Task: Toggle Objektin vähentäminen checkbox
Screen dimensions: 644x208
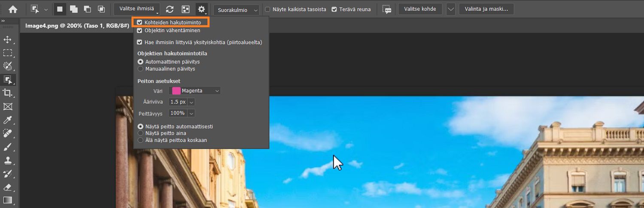Action: coord(140,30)
